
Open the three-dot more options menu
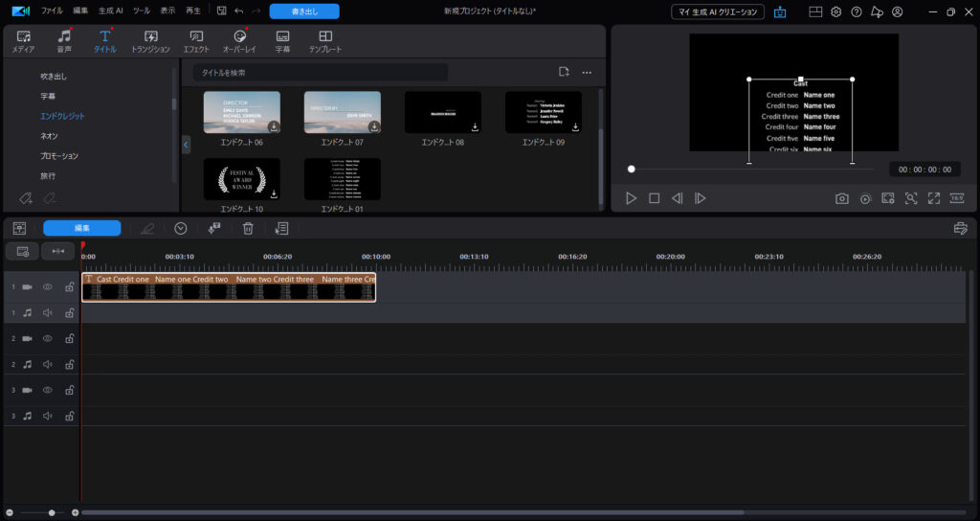pos(587,73)
